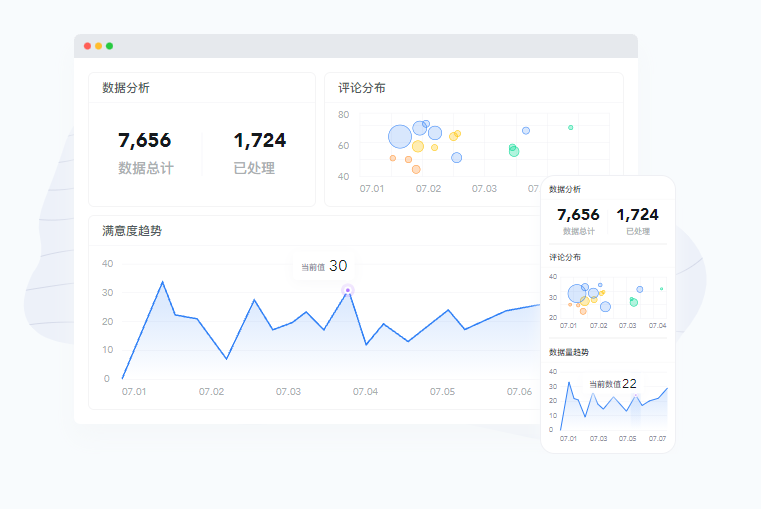Click the 07.06 x-axis label in 满意度趋势 chart

519,392
